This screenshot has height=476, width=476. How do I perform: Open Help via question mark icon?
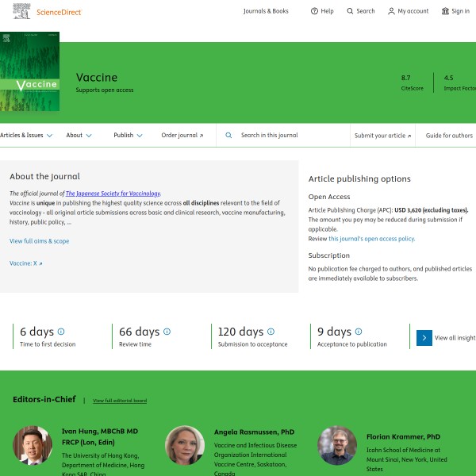pos(315,11)
